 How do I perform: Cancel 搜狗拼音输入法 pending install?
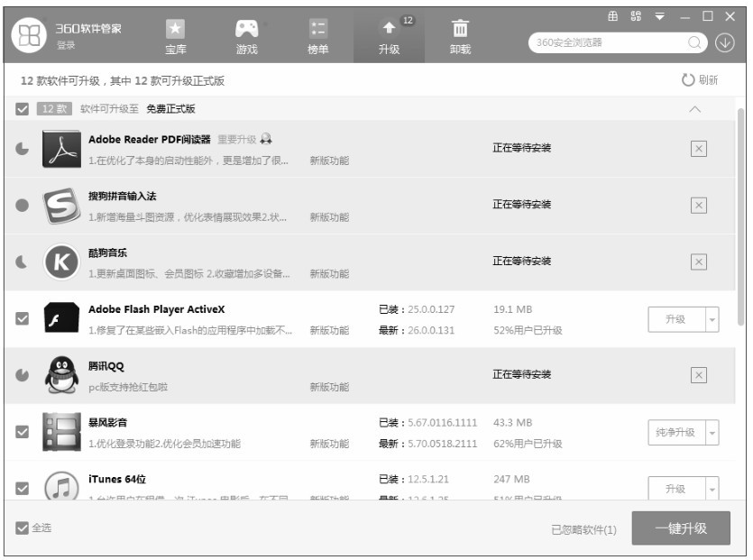(699, 206)
